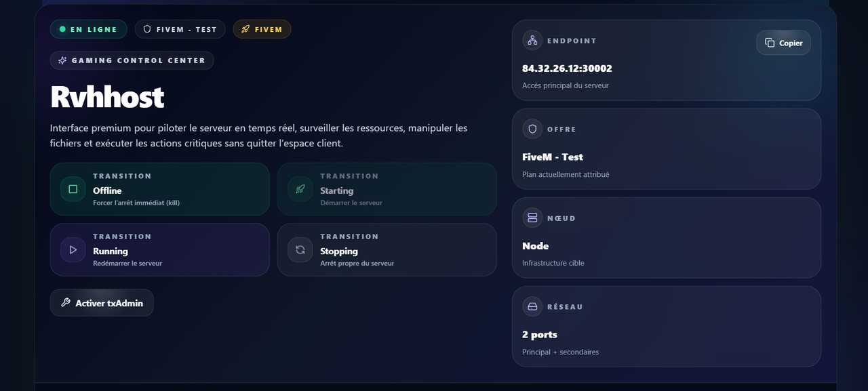
Task: Click the wrench icon in Activer txAdmin
Action: click(66, 302)
